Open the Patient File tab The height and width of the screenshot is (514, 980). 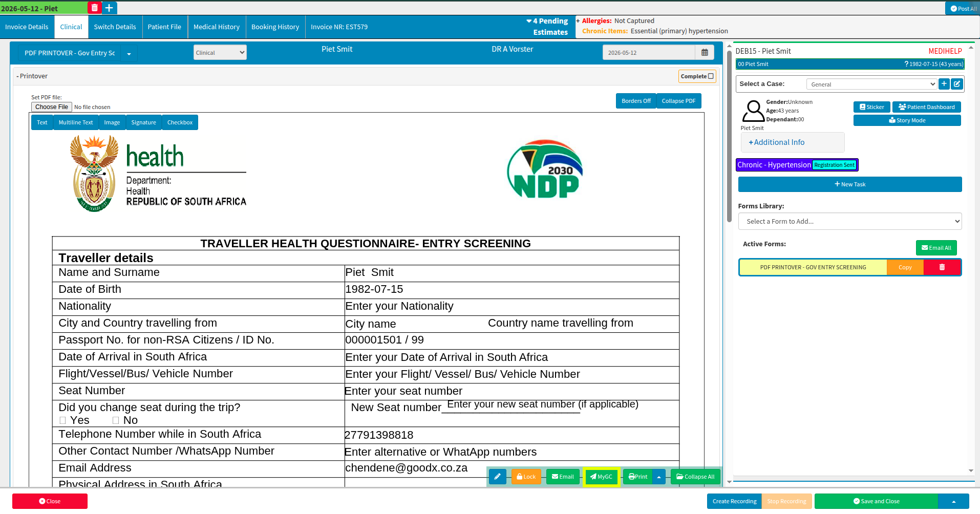tap(164, 27)
